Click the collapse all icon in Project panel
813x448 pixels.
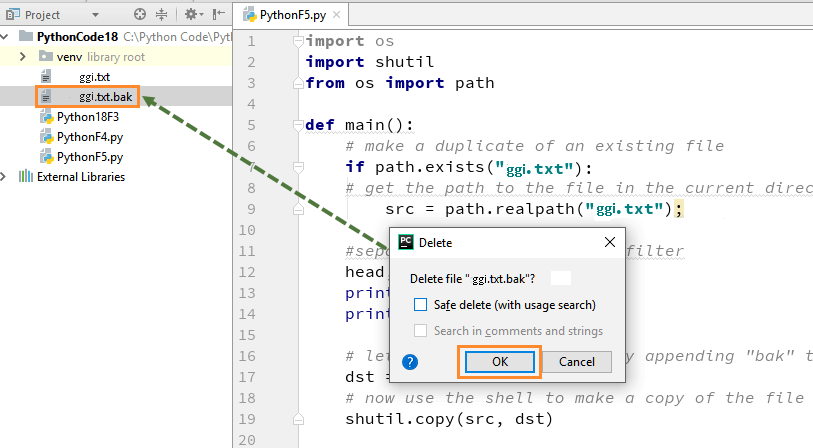coord(163,15)
